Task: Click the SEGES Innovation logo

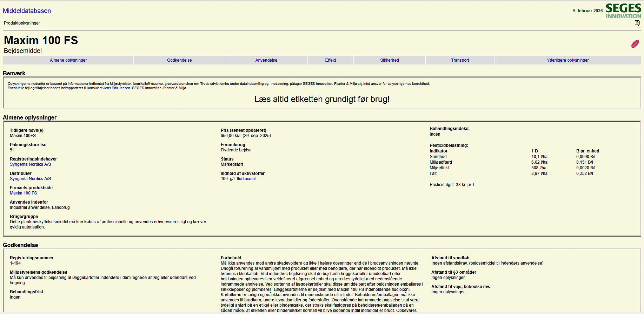Action: pos(623,11)
